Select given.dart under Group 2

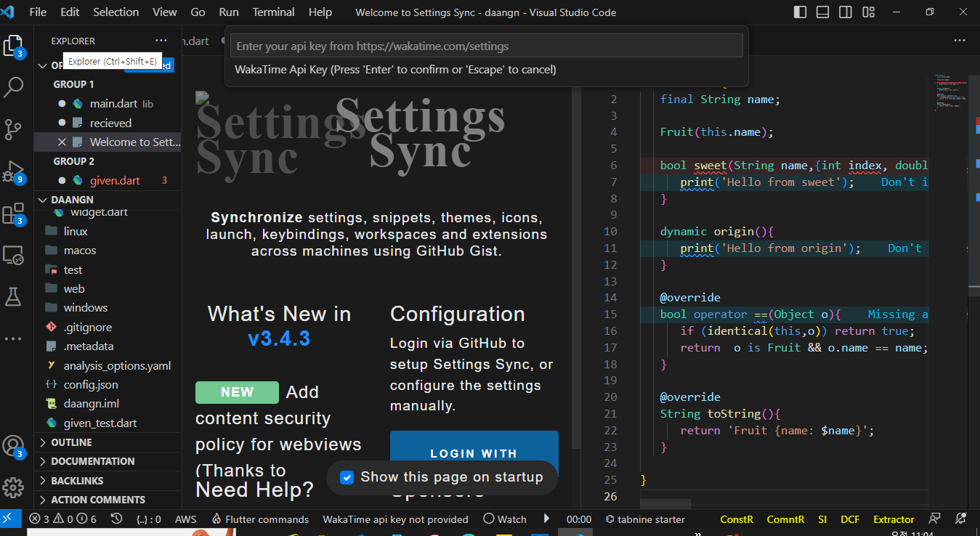click(108, 180)
